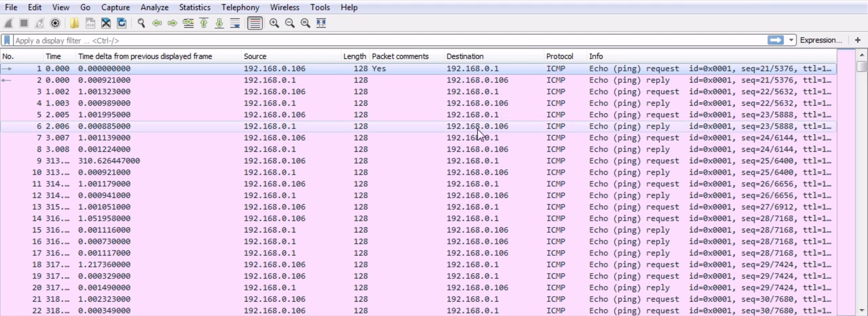
Task: Click the find packet magnifier icon
Action: click(141, 23)
